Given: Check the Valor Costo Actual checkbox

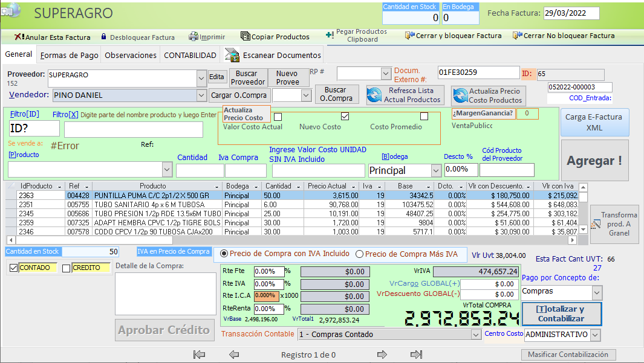Looking at the screenshot, I should coord(278,117).
